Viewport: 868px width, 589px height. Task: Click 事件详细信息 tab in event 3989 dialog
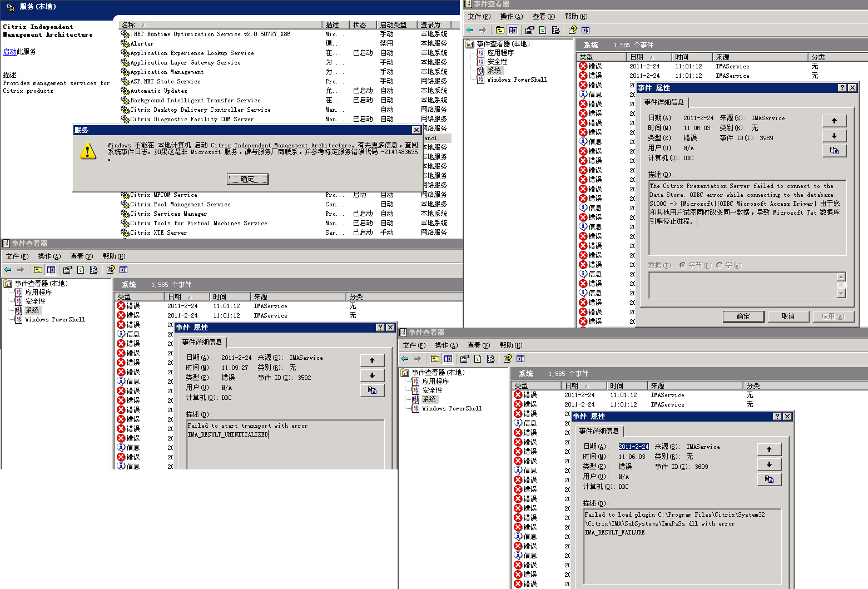coord(664,102)
